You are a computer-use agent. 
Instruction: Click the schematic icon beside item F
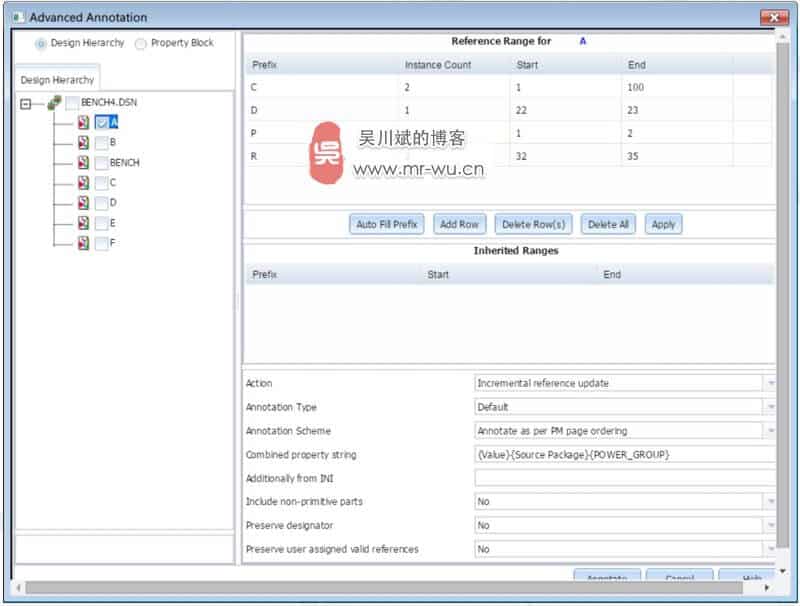(x=84, y=243)
